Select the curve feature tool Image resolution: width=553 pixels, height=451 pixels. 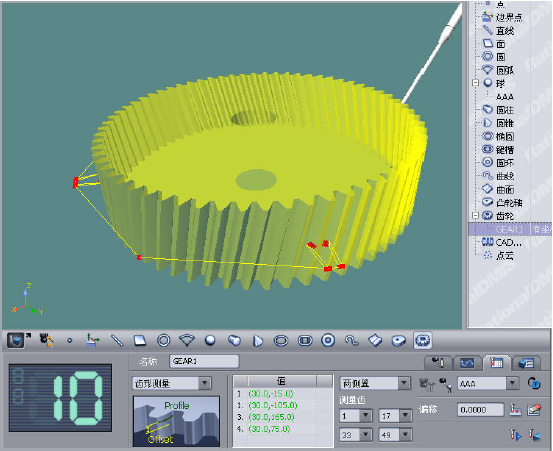(352, 340)
